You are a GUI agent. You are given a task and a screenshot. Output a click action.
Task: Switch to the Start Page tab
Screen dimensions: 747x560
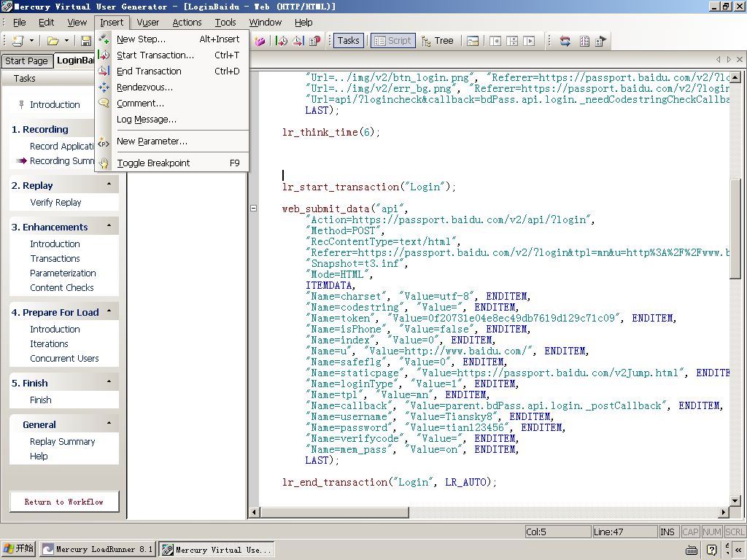coord(26,61)
